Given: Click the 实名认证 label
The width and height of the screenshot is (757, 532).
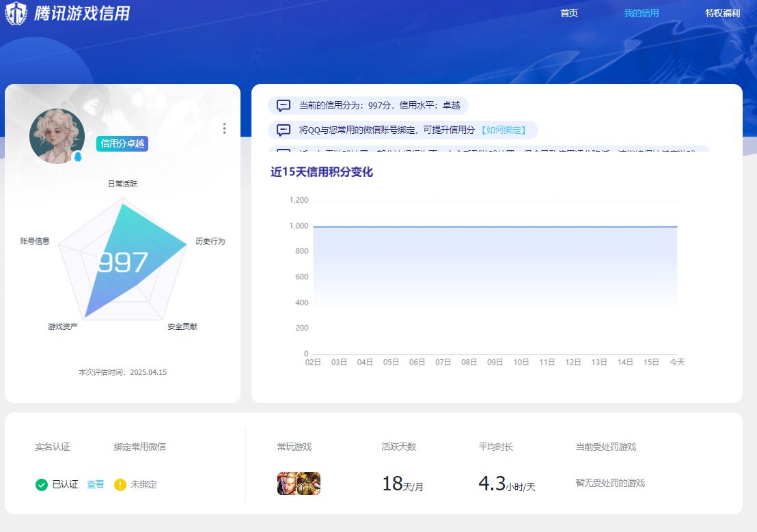Looking at the screenshot, I should pyautogui.click(x=53, y=447).
